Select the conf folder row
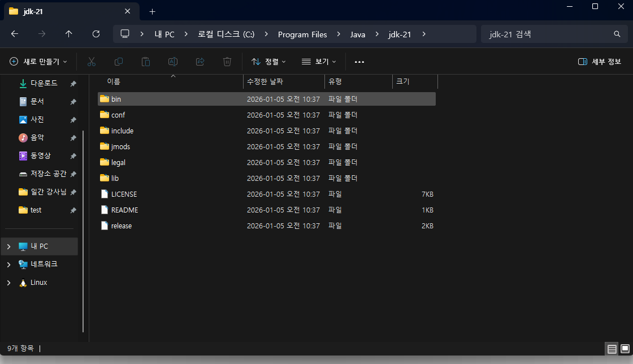Image resolution: width=633 pixels, height=364 pixels. tap(266, 115)
